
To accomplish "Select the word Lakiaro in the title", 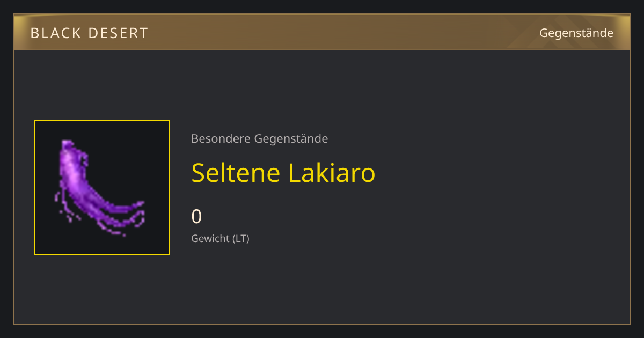I will click(332, 172).
